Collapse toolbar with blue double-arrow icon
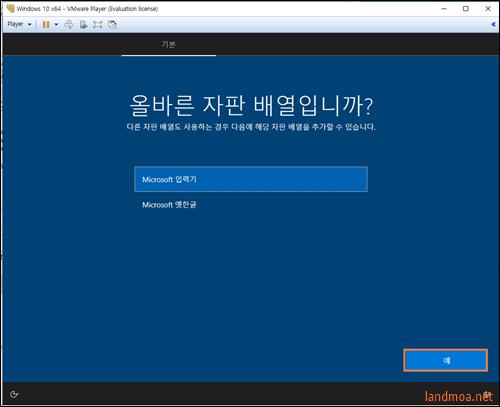500x407 pixels. pos(494,24)
